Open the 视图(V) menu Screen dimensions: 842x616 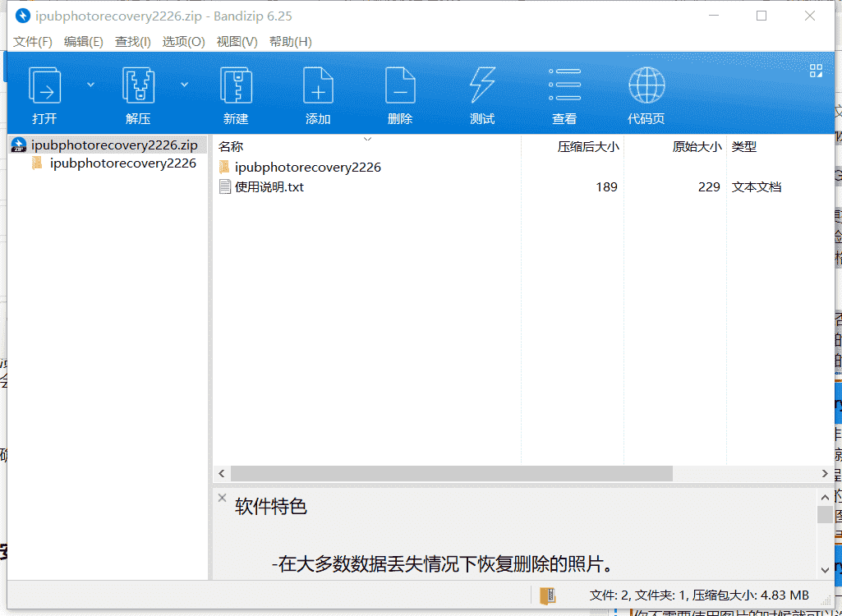[237, 42]
